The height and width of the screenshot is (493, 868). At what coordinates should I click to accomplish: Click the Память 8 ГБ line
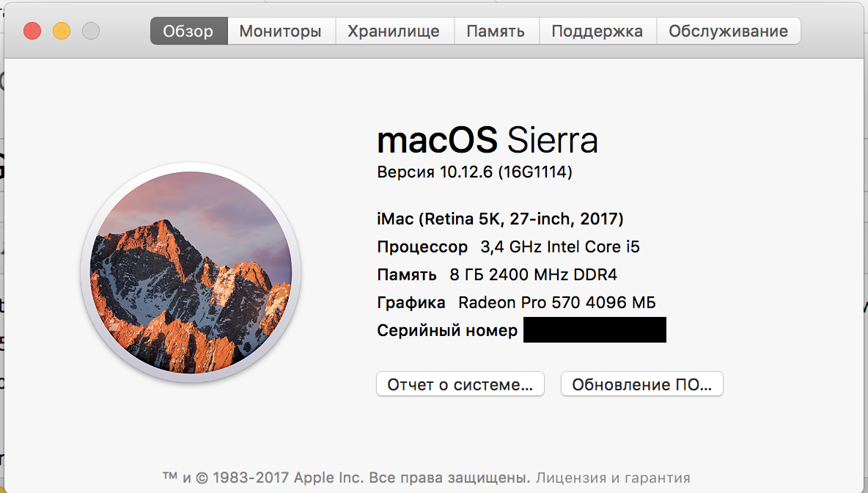pos(496,275)
